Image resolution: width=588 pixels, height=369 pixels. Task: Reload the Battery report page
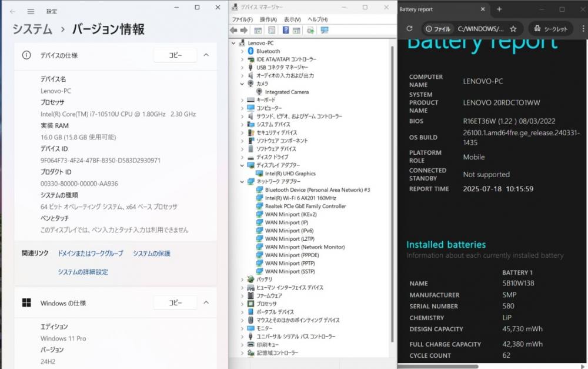[409, 28]
